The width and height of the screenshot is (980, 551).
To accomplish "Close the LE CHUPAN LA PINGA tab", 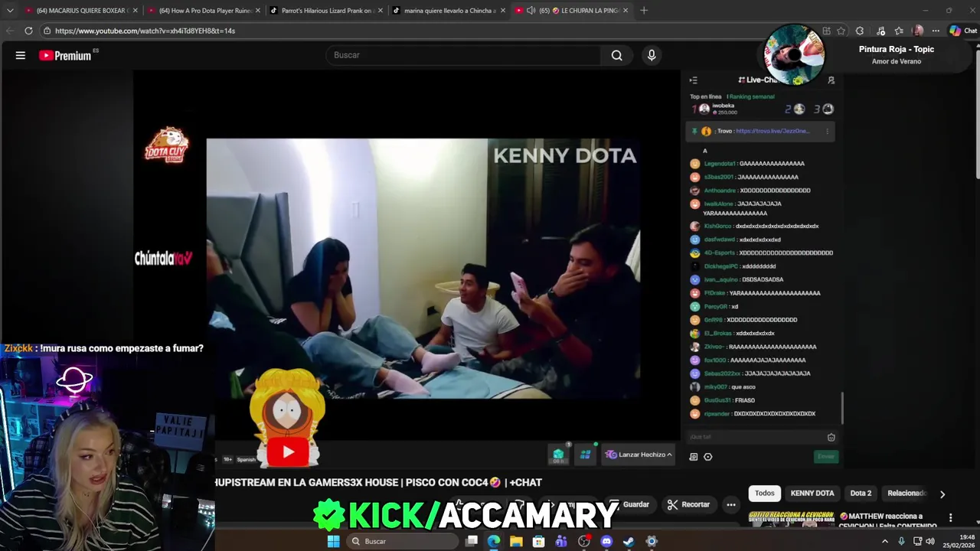I will point(626,11).
